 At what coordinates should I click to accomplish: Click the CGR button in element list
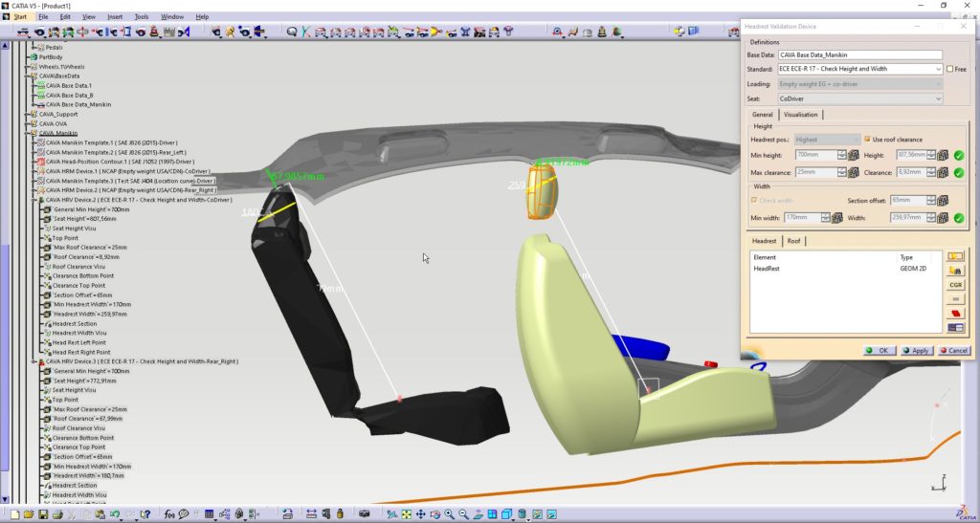(x=956, y=285)
